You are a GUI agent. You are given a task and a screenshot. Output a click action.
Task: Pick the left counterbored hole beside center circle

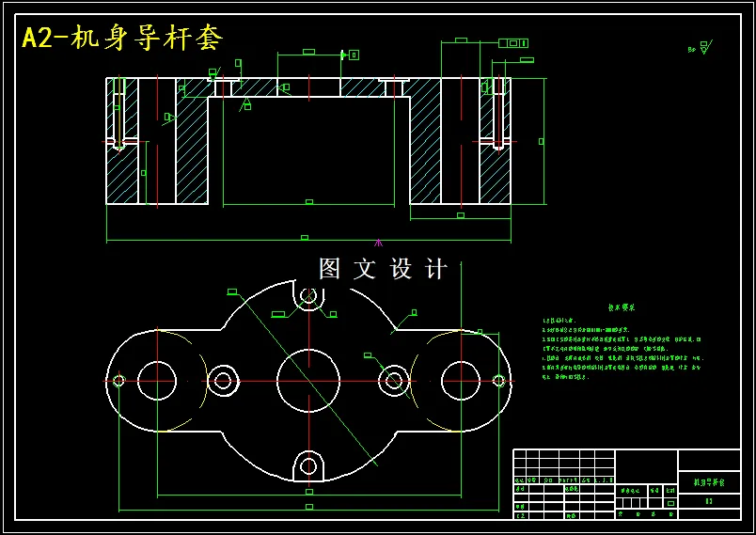(223, 381)
